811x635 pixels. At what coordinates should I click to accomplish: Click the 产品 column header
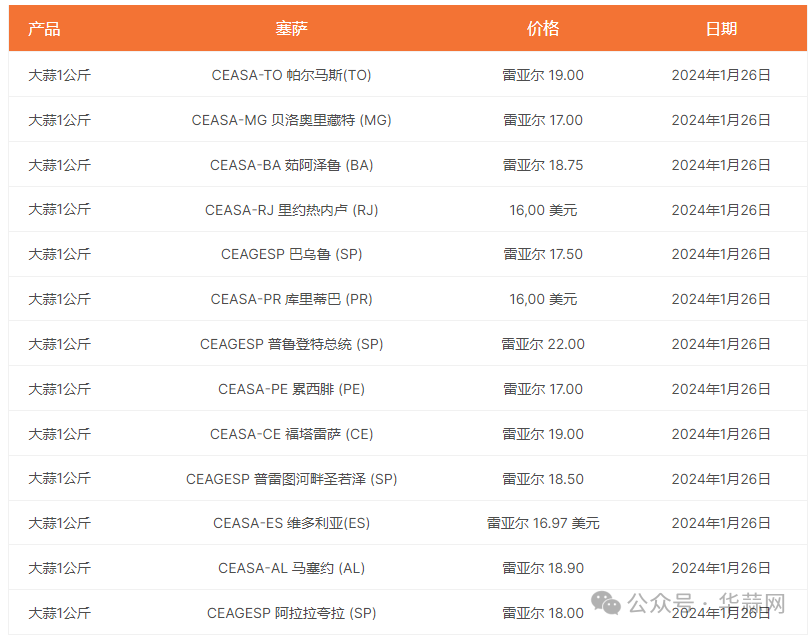[x=44, y=28]
